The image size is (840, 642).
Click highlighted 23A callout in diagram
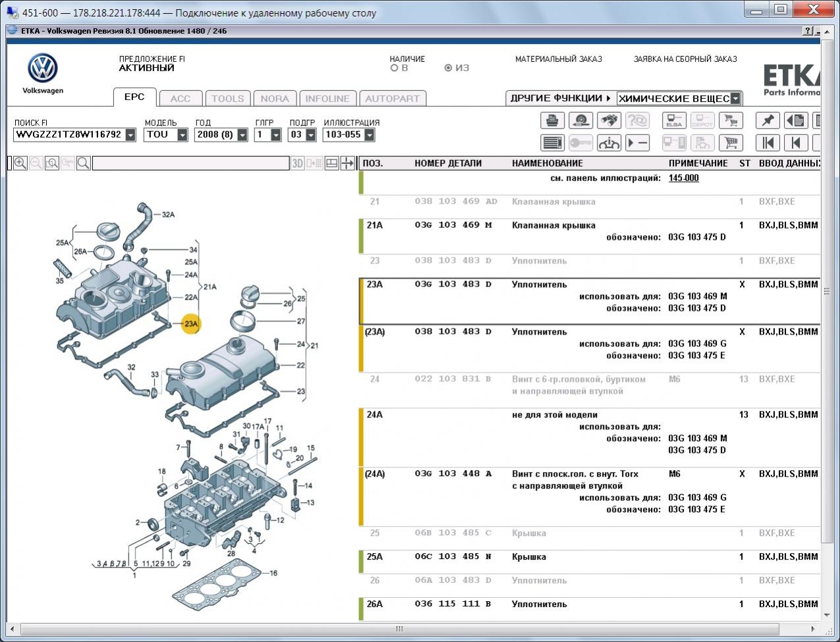pyautogui.click(x=190, y=323)
